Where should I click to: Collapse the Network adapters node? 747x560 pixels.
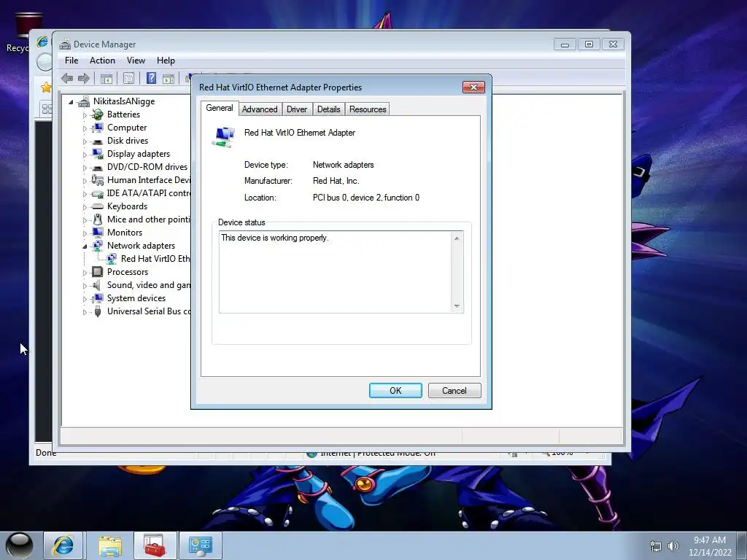pos(85,246)
